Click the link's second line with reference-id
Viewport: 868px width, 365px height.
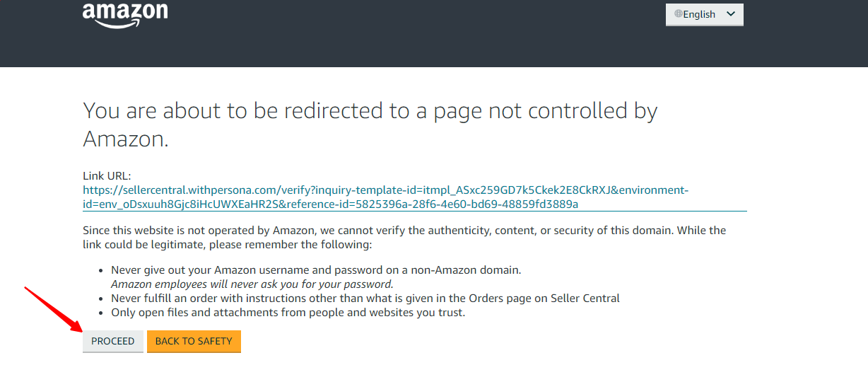click(x=331, y=204)
